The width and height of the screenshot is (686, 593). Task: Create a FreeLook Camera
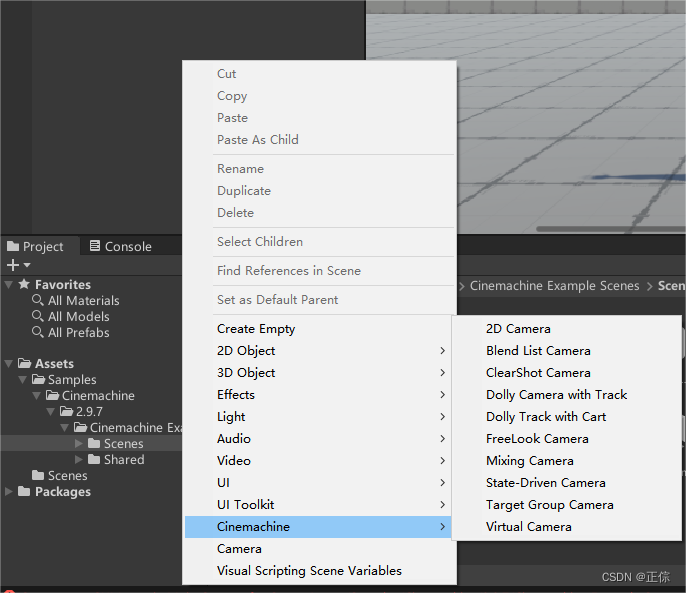point(567,439)
